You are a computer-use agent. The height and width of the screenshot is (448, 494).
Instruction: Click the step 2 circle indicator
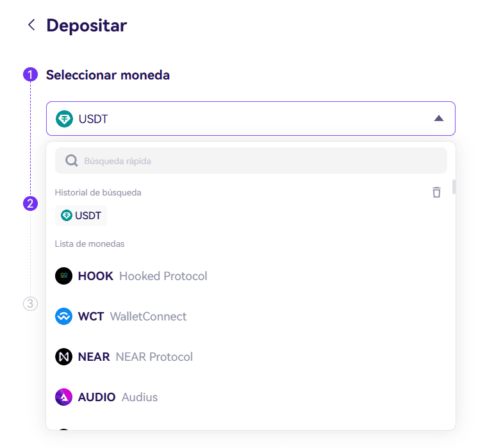coord(30,204)
